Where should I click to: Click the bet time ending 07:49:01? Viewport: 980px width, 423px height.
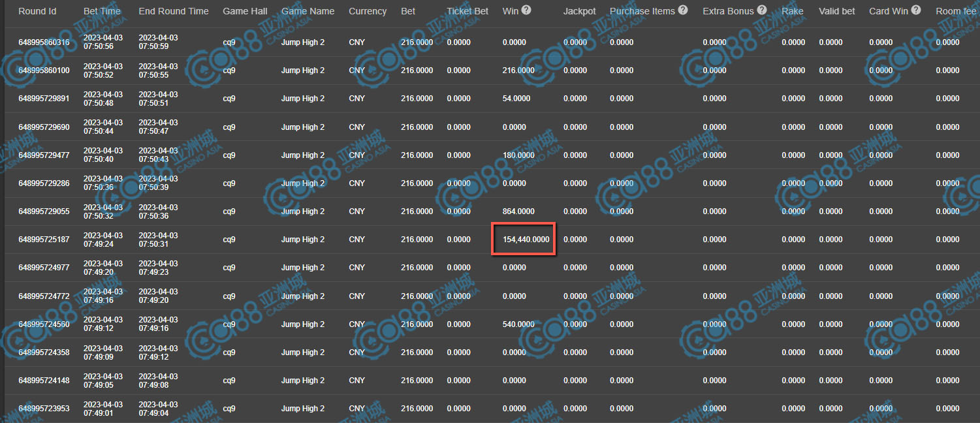103,409
